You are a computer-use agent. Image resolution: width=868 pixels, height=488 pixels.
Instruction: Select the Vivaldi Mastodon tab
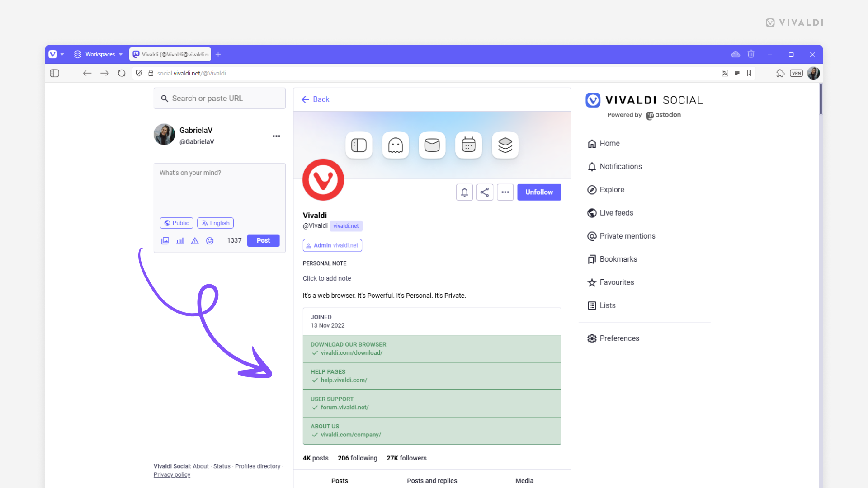click(x=170, y=54)
